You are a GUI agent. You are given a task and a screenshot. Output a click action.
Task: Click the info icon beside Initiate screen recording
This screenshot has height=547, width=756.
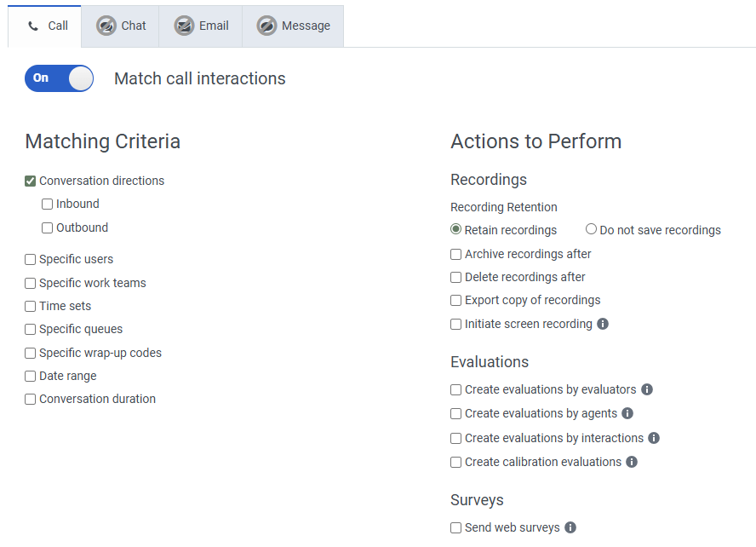pos(603,324)
